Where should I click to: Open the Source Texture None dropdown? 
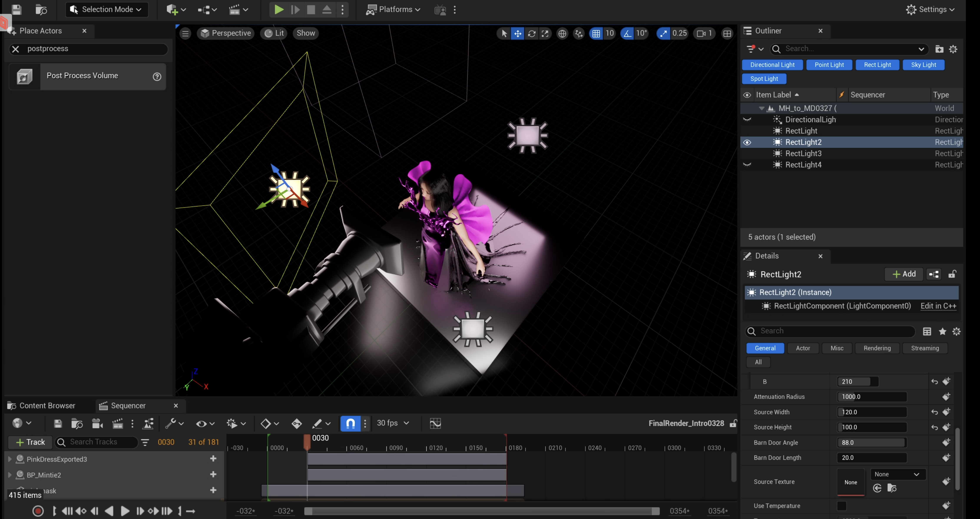point(897,474)
